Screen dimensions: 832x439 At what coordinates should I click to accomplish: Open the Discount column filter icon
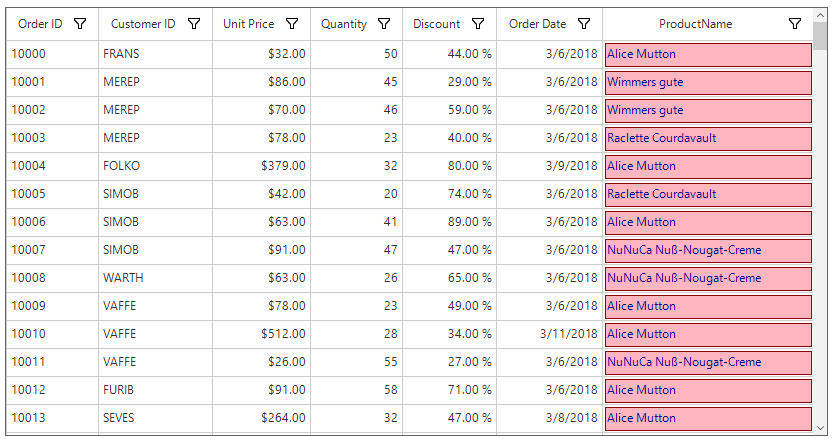(x=478, y=24)
